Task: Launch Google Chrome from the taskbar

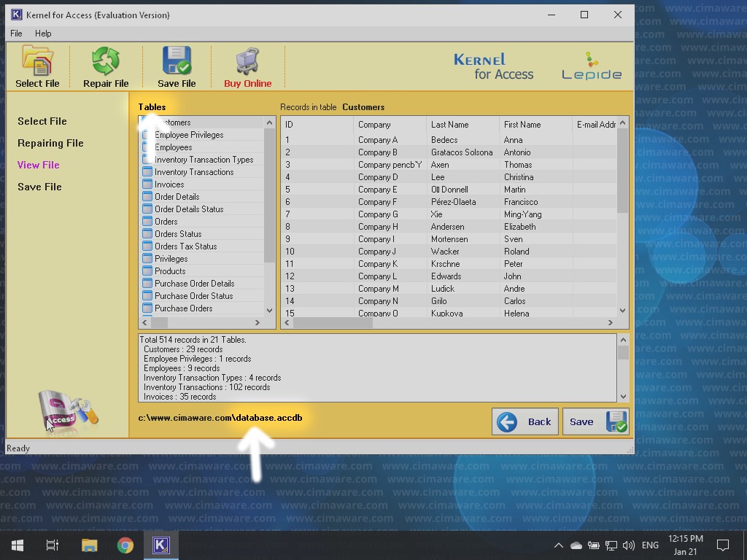Action: point(125,545)
